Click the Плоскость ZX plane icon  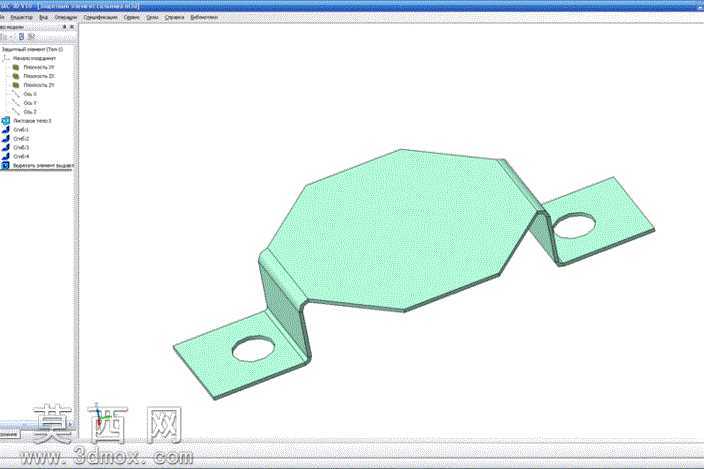click(x=16, y=76)
